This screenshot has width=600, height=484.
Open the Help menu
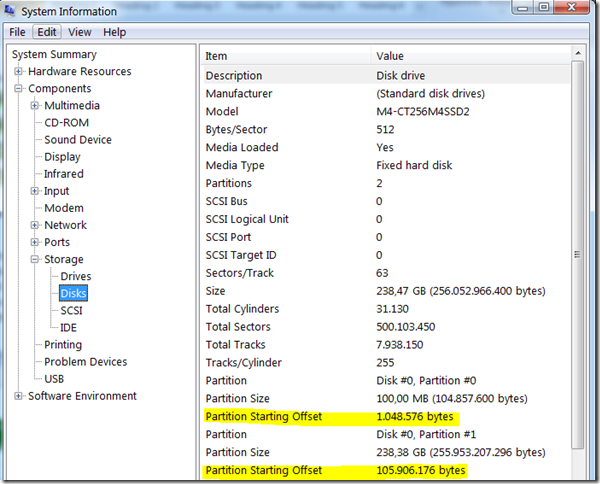[114, 32]
